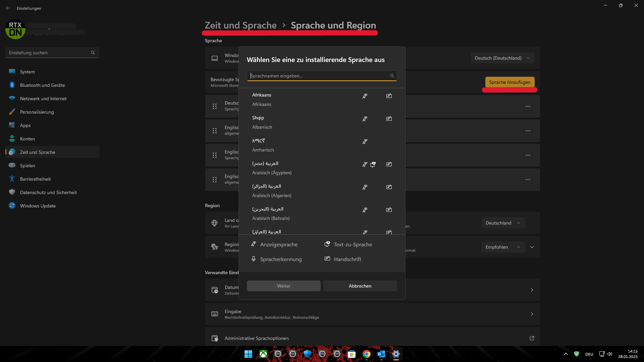
Task: Click the display language icon for Afrikaans
Action: pos(365,96)
